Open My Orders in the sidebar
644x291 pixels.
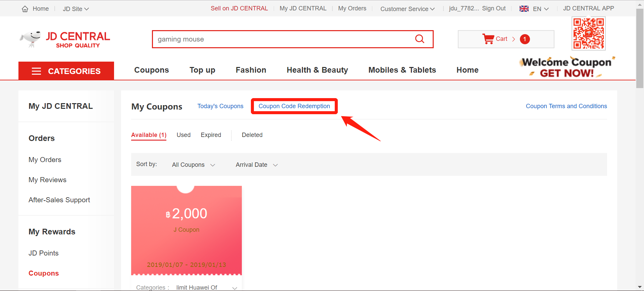45,160
